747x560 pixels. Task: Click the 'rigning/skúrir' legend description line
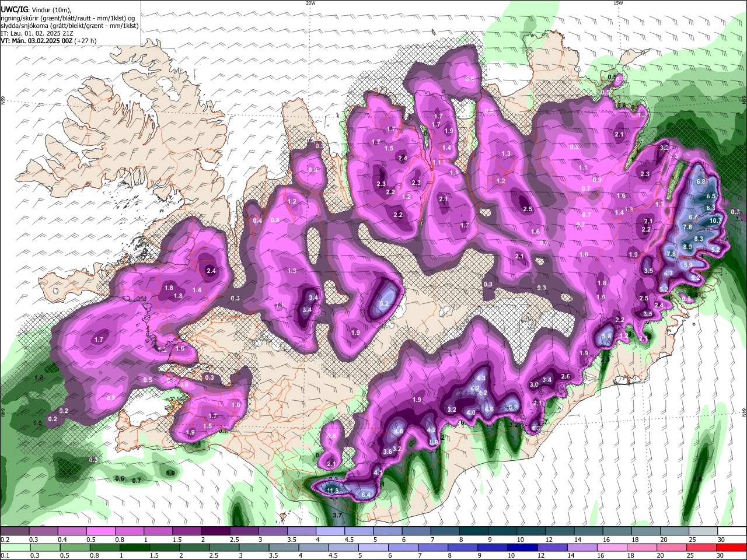point(68,18)
